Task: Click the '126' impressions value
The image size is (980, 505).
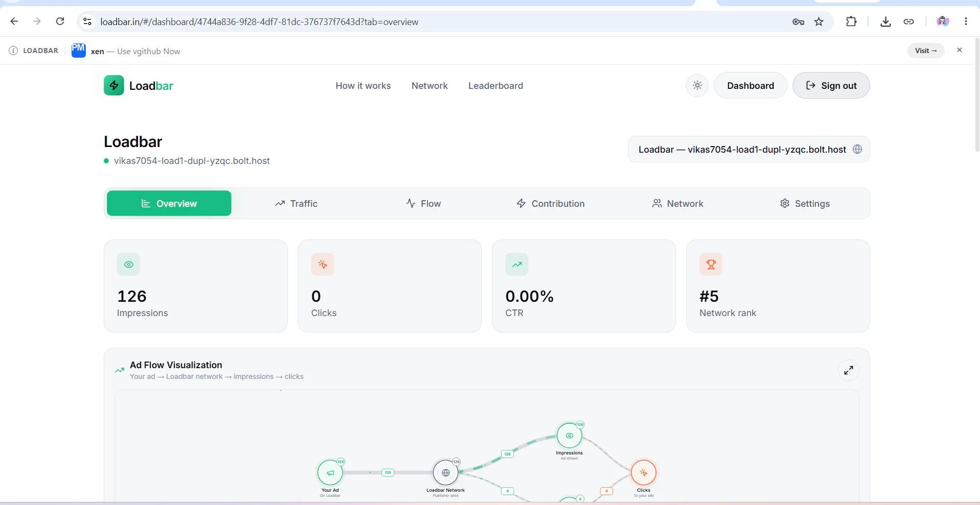Action: (132, 296)
